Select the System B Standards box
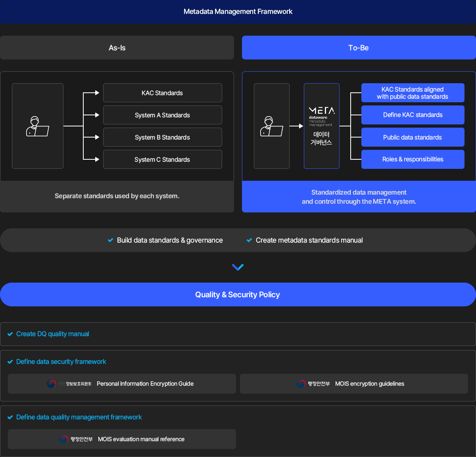476x457 pixels. point(163,137)
